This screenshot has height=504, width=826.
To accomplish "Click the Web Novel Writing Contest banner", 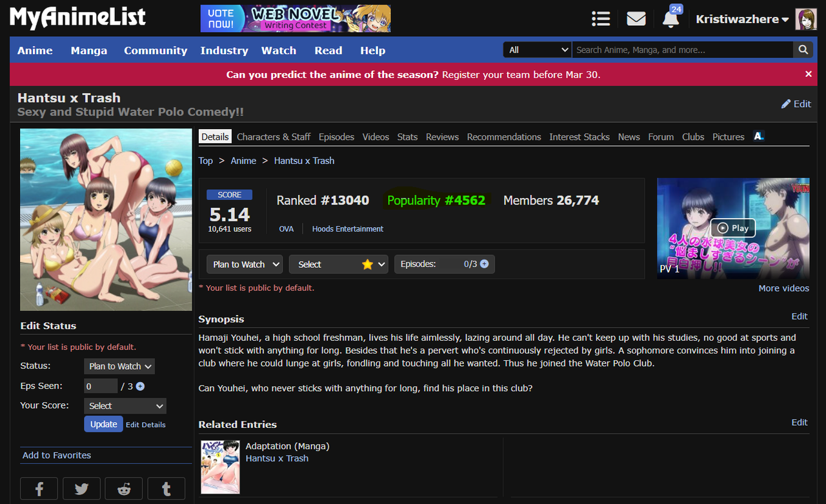I will pos(296,18).
